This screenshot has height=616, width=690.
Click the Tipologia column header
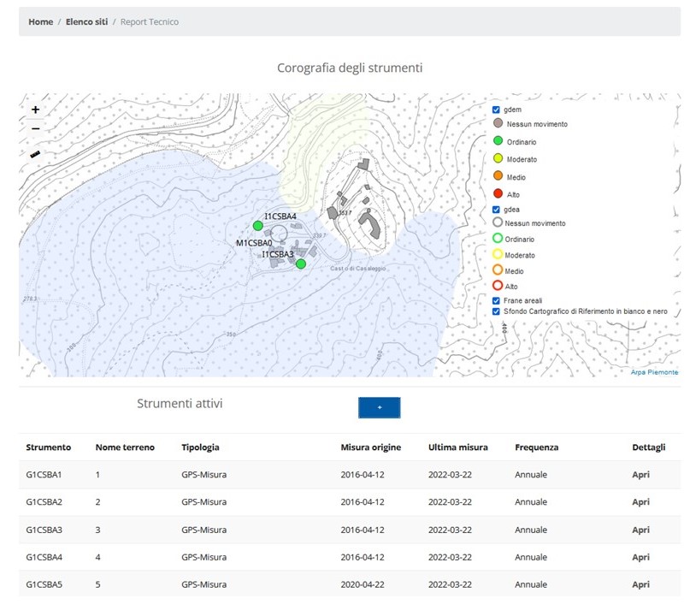[x=200, y=447]
